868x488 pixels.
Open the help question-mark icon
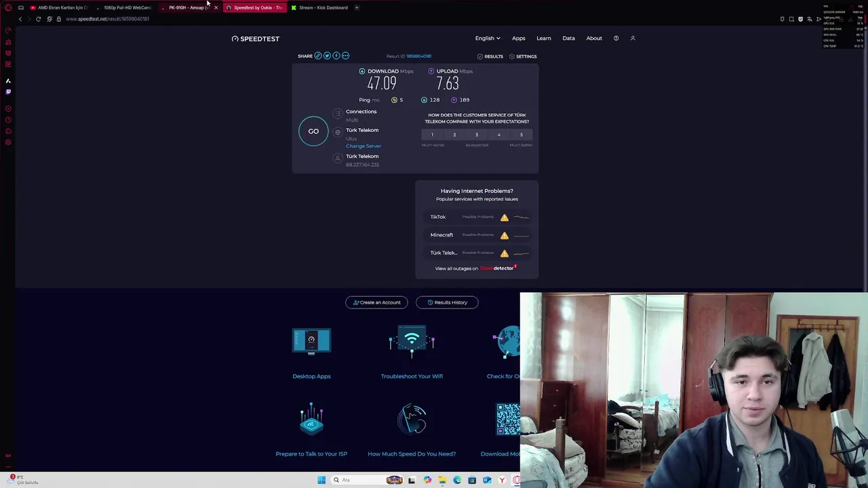point(616,39)
